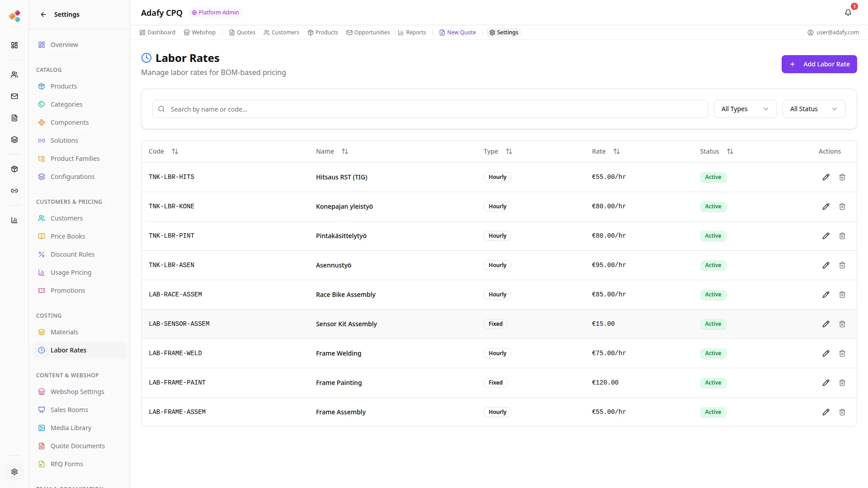The width and height of the screenshot is (868, 488).
Task: Sort table by Rate column
Action: coord(616,151)
